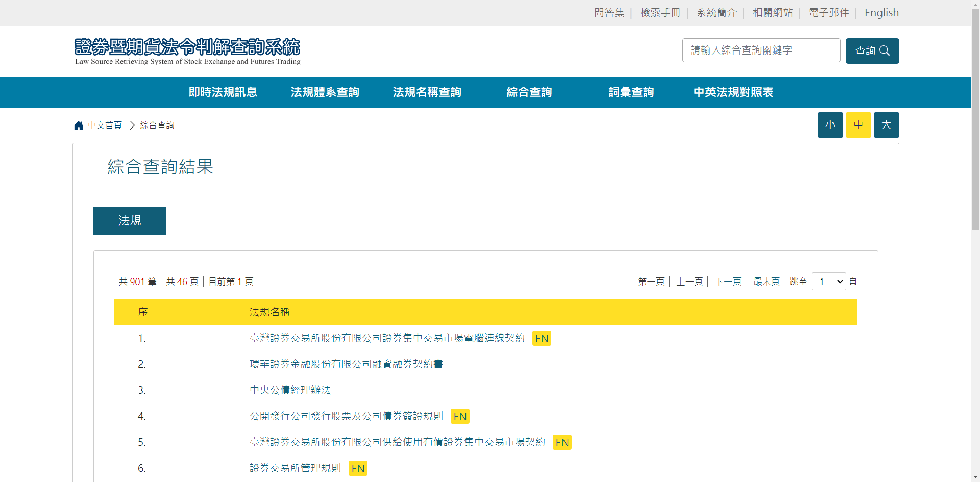
Task: Open 臺灣證券交易所股份有限公司供給使用有價證券集中交易市場契約
Action: click(x=397, y=442)
